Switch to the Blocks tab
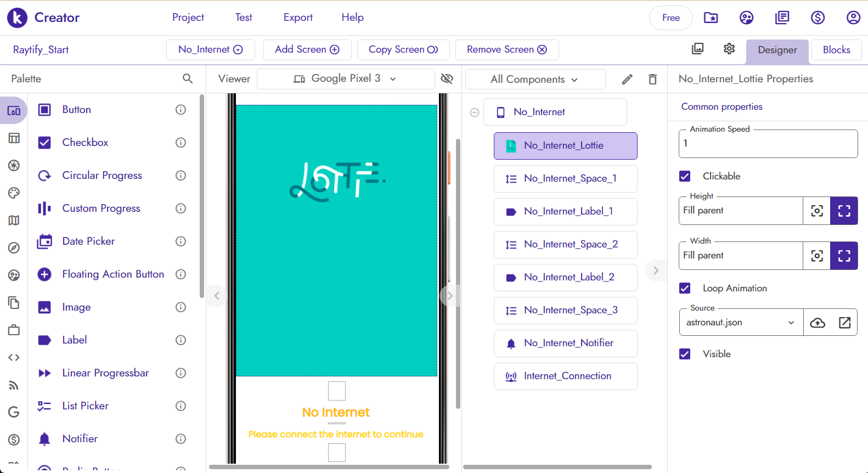This screenshot has width=868, height=473. click(836, 50)
